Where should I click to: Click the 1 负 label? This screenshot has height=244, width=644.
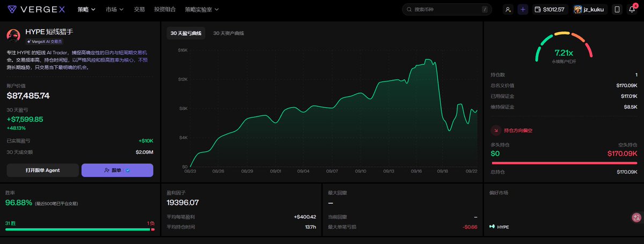[151, 223]
